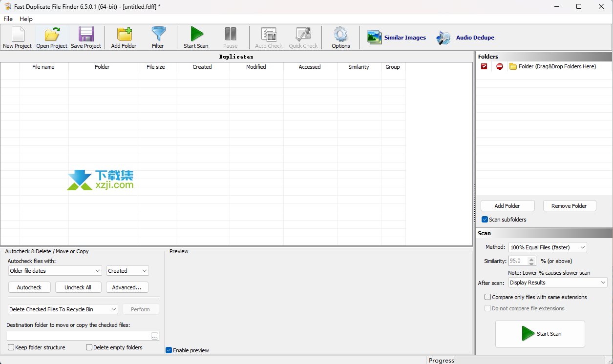This screenshot has width=613, height=364.
Task: Sort by Created column header
Action: pyautogui.click(x=202, y=67)
